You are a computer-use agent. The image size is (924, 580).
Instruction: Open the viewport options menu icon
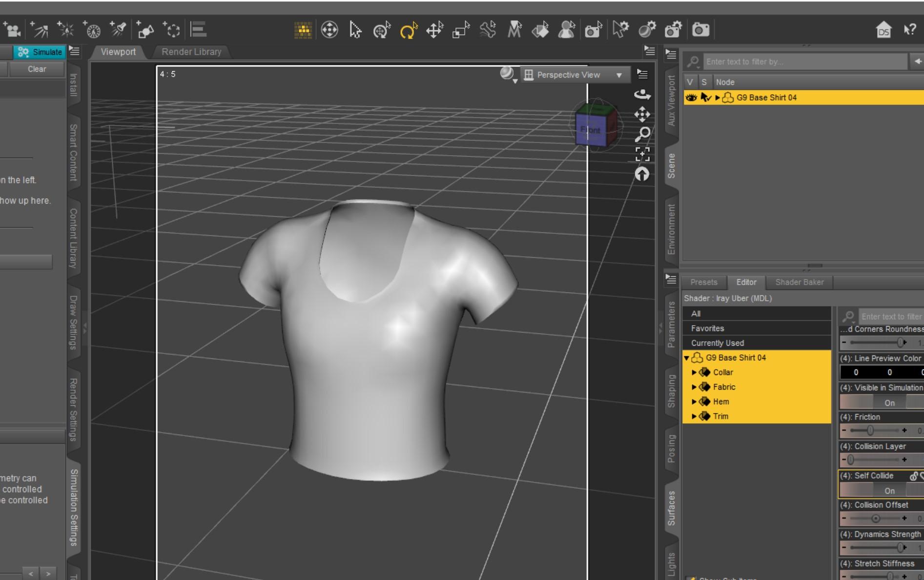click(642, 74)
